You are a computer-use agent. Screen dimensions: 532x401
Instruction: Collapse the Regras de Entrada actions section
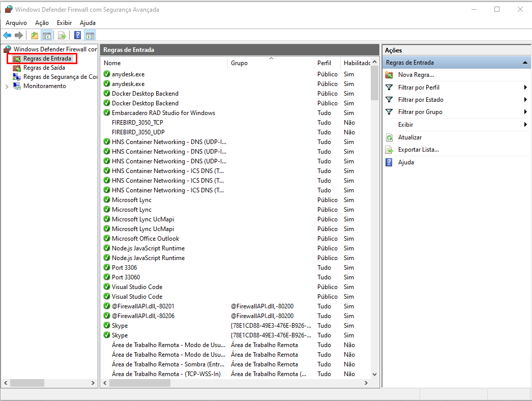click(525, 63)
